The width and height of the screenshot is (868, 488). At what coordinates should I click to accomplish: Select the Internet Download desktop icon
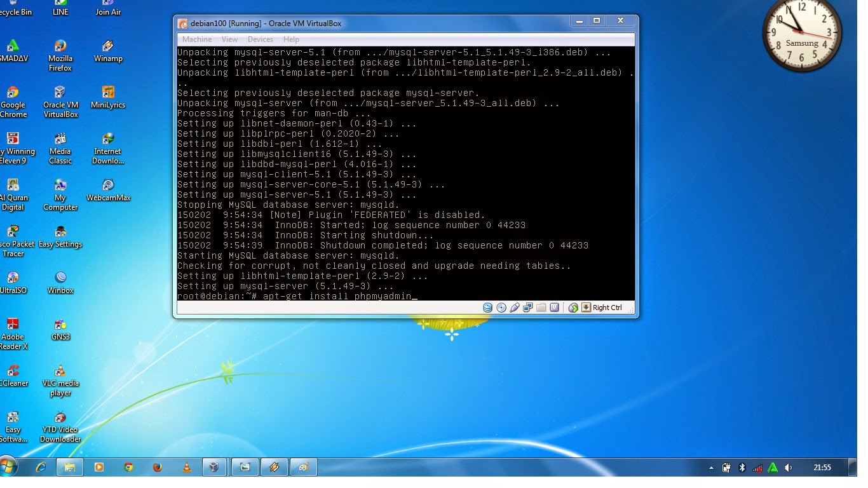108,148
